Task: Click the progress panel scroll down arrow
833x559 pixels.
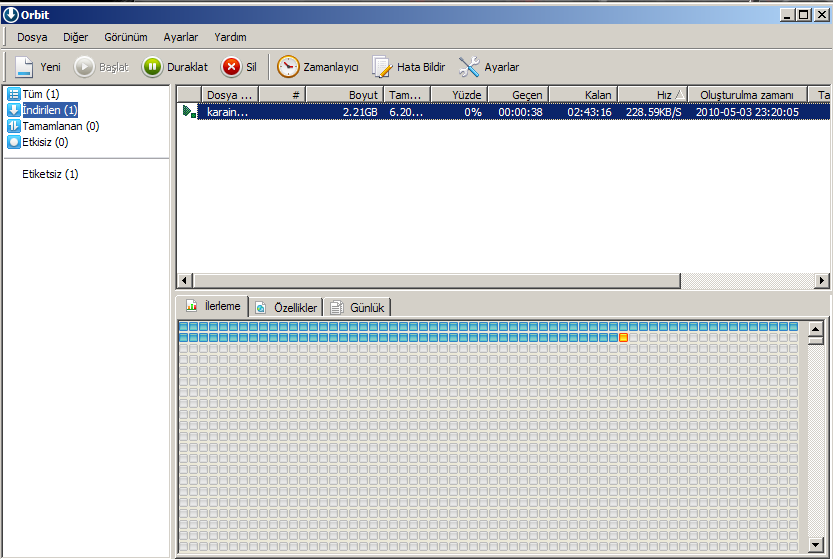Action: [x=815, y=544]
